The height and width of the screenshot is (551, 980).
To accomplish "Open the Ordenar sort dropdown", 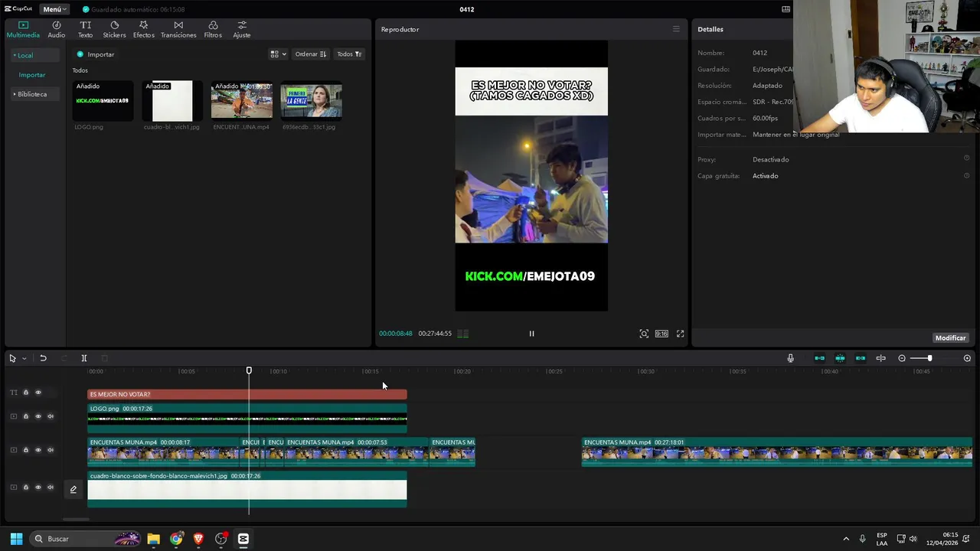I will point(310,54).
